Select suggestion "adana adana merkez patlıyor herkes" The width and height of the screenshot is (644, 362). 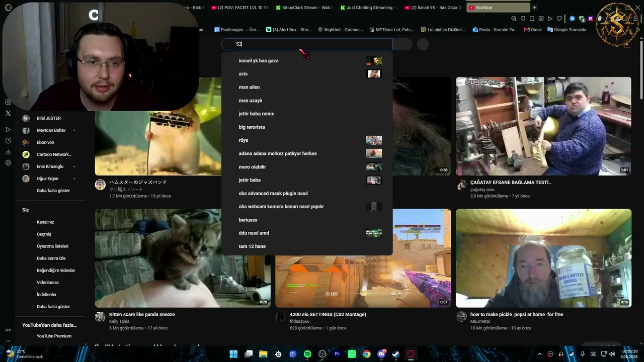point(307,153)
